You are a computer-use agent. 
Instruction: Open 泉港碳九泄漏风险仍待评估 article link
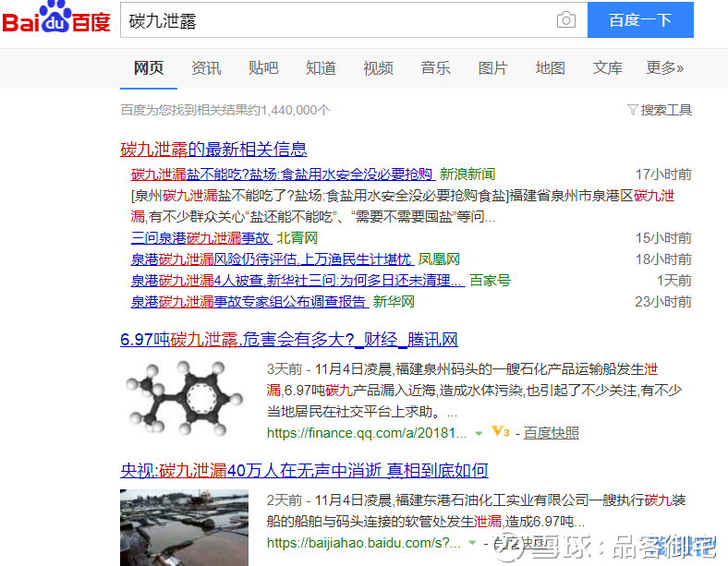click(272, 259)
